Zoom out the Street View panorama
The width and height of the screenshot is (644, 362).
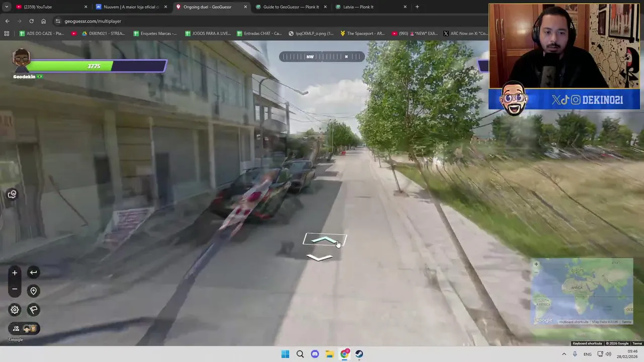click(15, 289)
